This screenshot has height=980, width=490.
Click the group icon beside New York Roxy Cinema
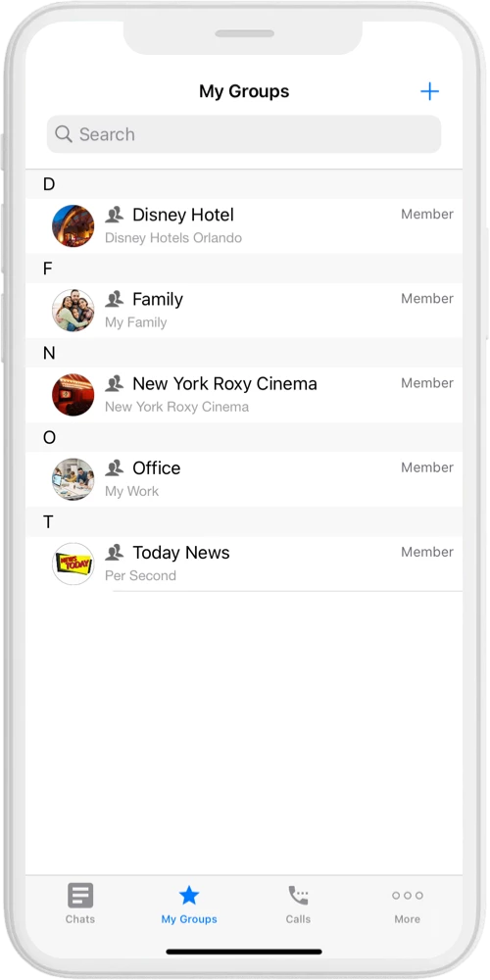[x=114, y=384]
